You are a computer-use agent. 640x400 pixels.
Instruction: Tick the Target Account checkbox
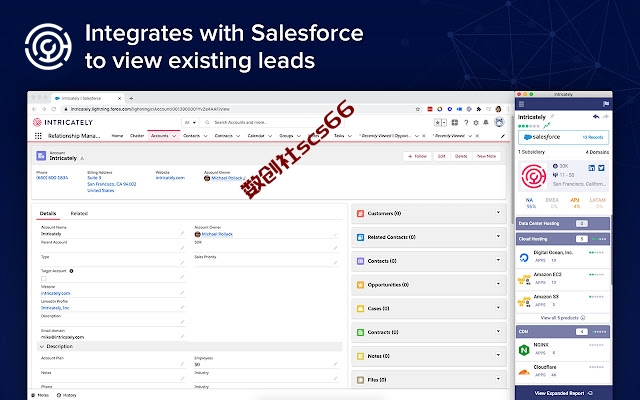[44, 278]
